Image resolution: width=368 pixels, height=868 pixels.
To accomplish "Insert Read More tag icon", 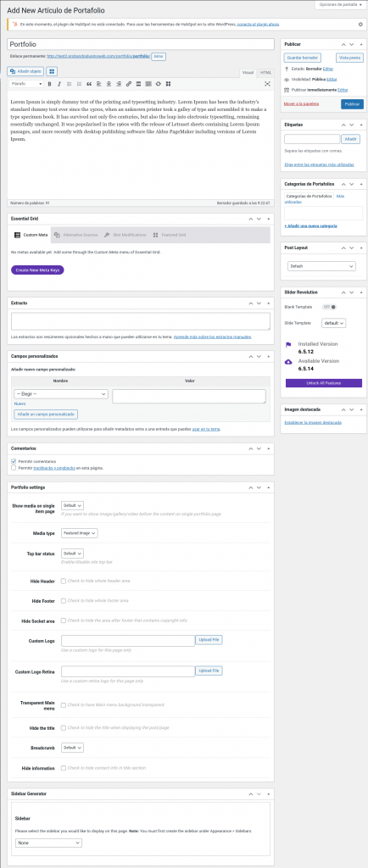I will point(138,84).
